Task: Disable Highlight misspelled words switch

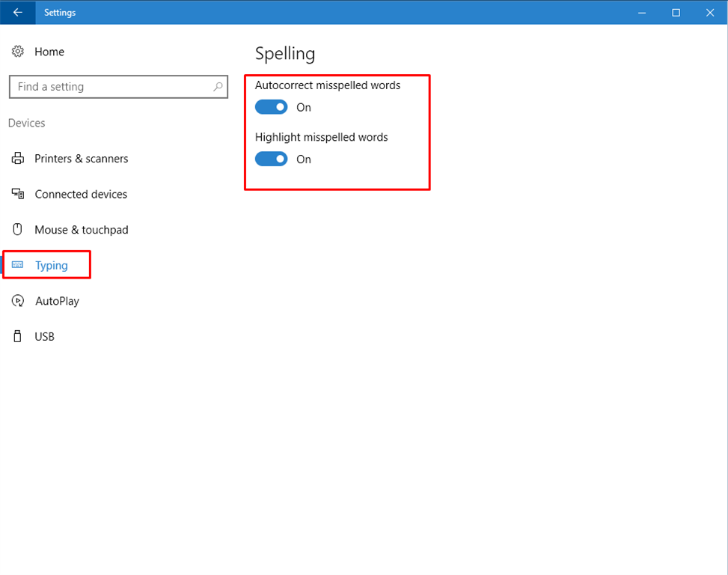Action: (x=271, y=159)
